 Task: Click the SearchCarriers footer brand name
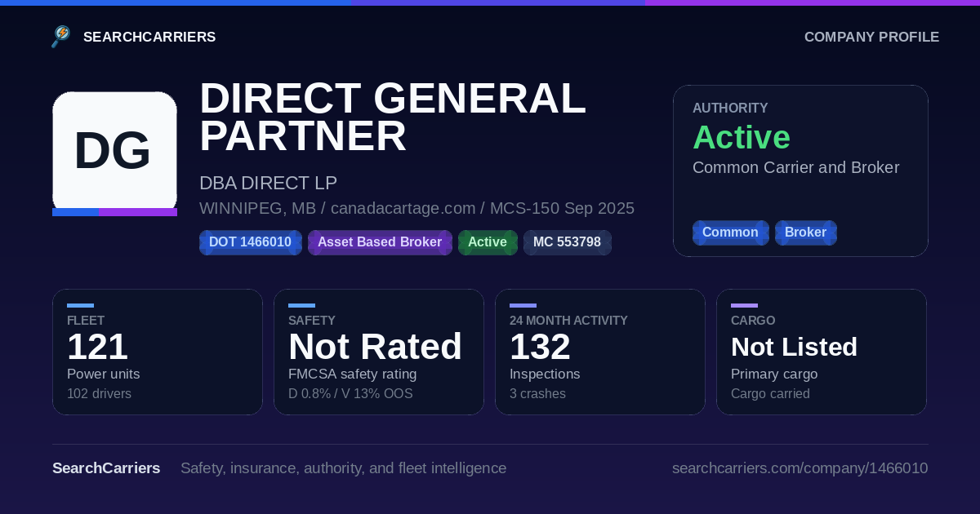click(x=106, y=467)
